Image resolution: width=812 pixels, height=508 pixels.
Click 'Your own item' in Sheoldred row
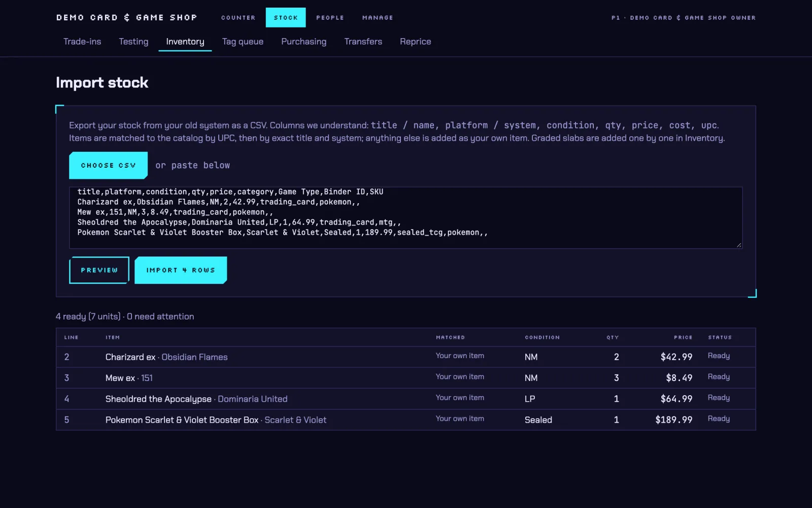coord(460,398)
